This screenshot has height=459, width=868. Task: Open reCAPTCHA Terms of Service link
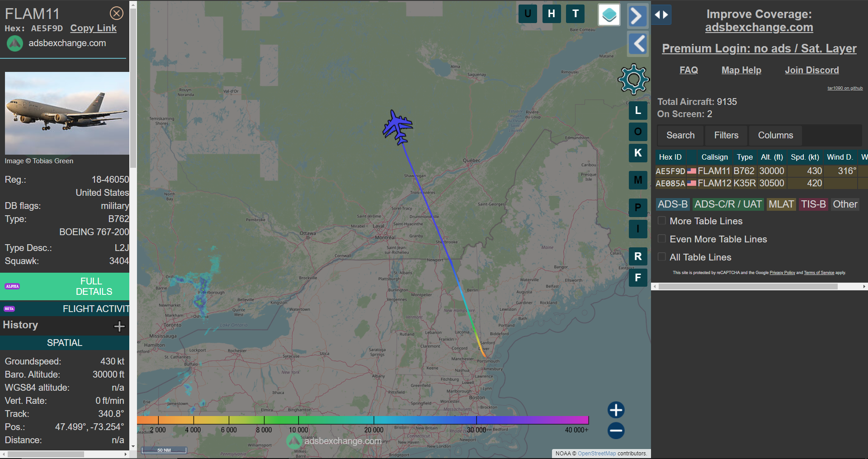[819, 273]
